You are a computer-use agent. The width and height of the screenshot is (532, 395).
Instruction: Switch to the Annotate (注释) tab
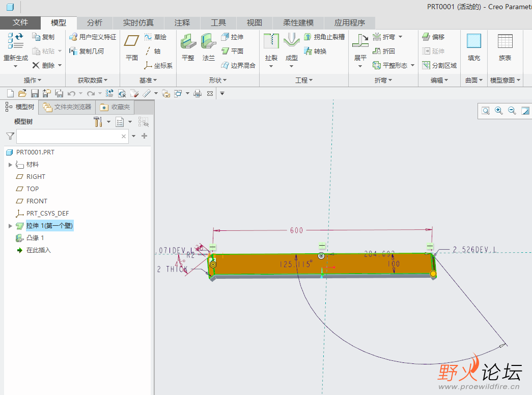[182, 23]
